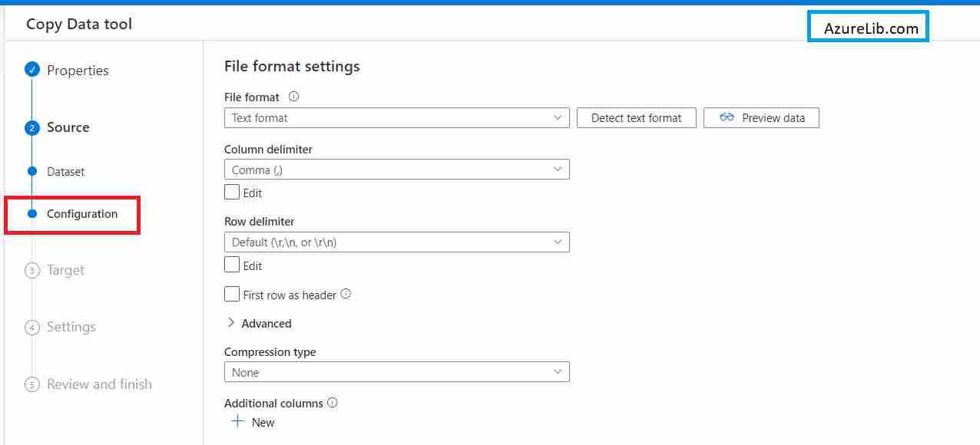Expand the Advanced section
980x445 pixels.
[259, 323]
